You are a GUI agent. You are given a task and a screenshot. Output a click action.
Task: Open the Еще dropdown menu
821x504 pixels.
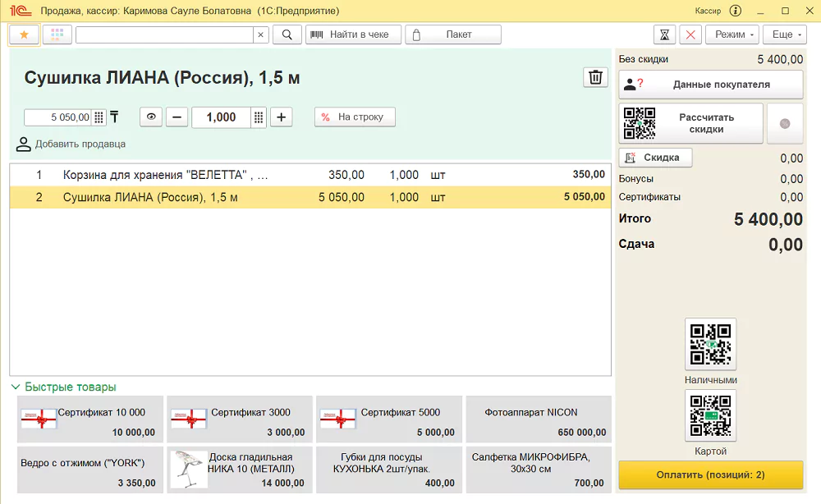click(785, 34)
